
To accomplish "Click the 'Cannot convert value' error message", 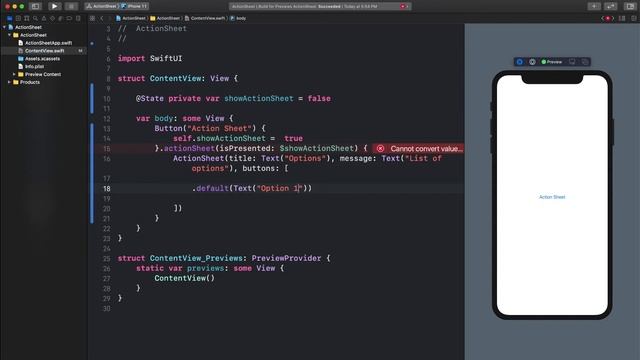I will (x=427, y=149).
